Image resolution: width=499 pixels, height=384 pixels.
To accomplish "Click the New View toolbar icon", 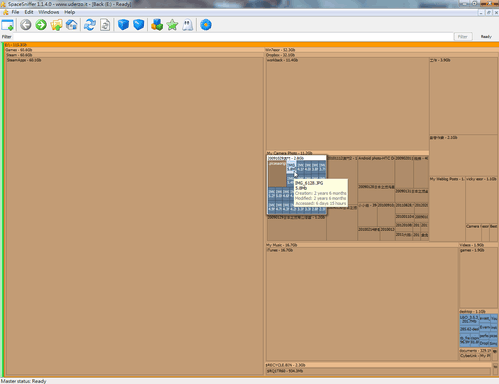I will pyautogui.click(x=7, y=25).
